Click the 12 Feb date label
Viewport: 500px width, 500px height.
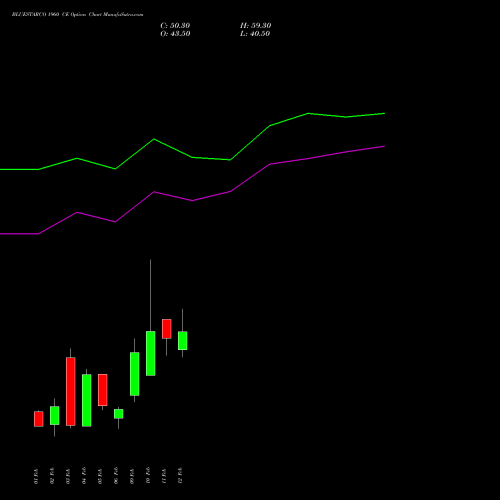(x=180, y=475)
